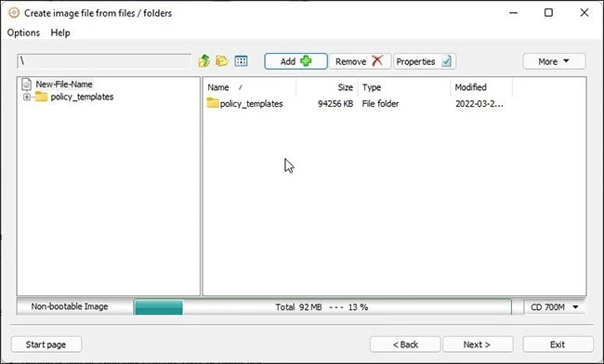This screenshot has width=604, height=364.
Task: Minimize the window
Action: [x=513, y=13]
